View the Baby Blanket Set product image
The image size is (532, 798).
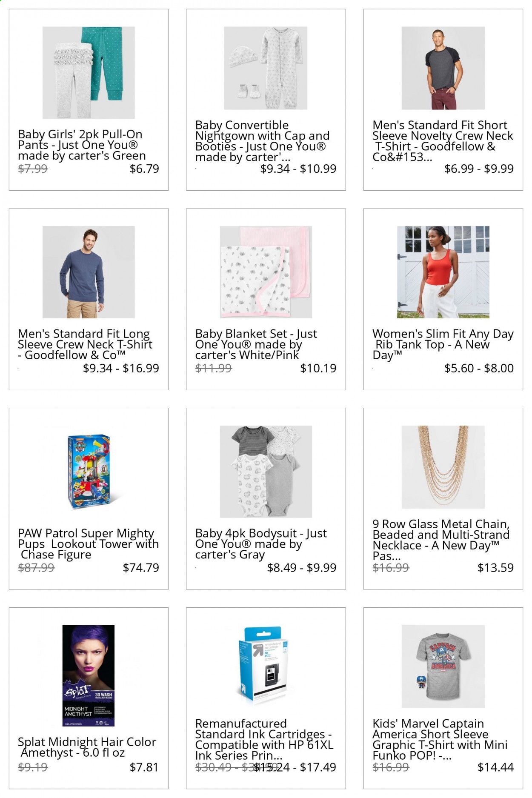[266, 272]
